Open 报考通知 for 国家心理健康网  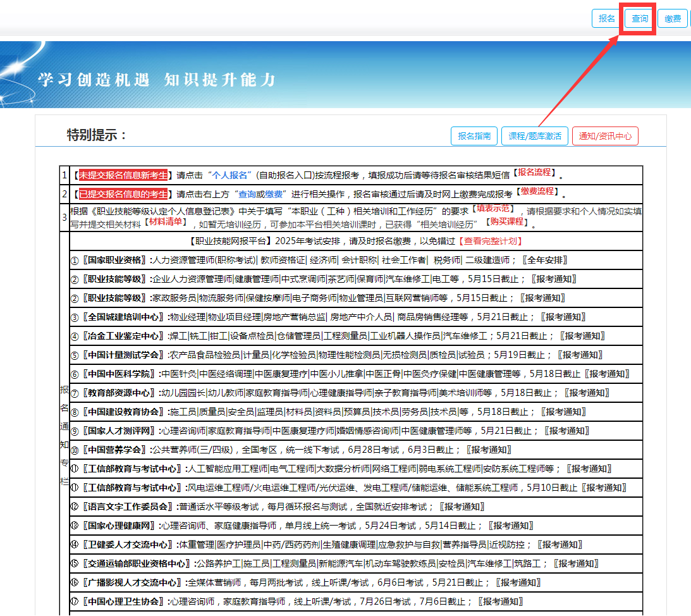(x=511, y=526)
